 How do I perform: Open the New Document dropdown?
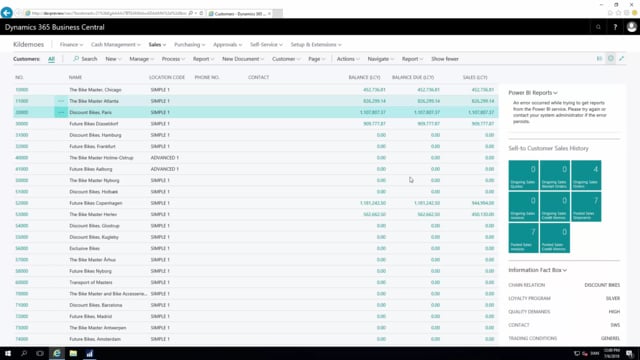coord(243,59)
